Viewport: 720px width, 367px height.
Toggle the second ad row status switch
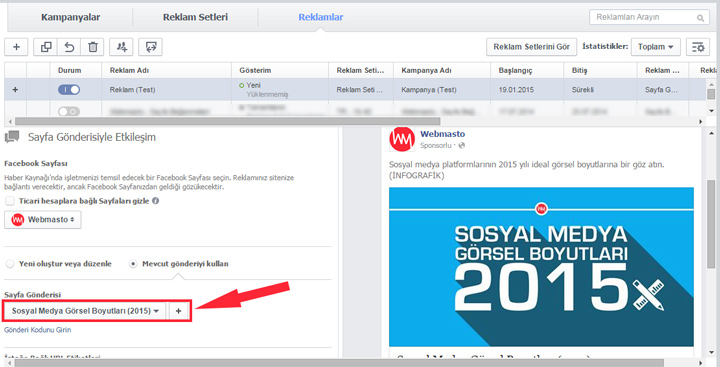(x=69, y=111)
